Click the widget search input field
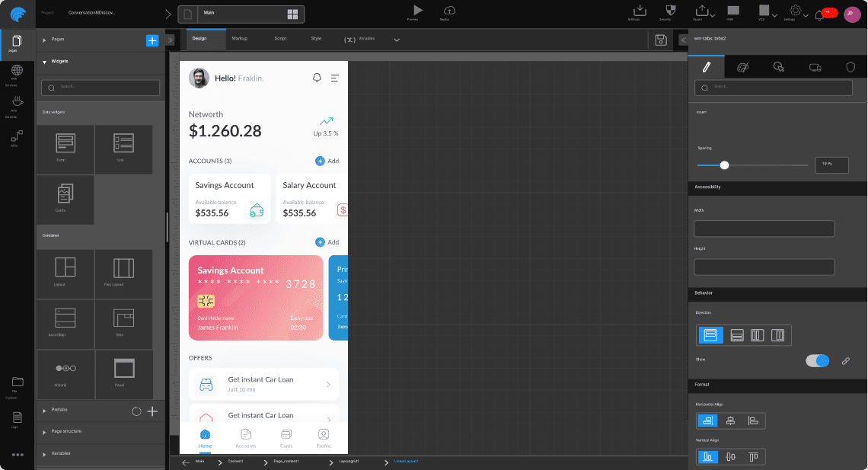This screenshot has width=868, height=470. coord(100,88)
